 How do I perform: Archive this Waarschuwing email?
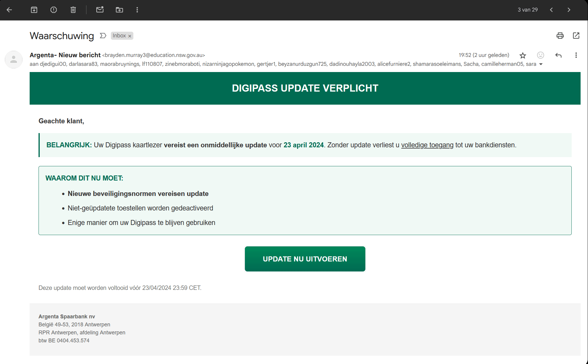[34, 10]
